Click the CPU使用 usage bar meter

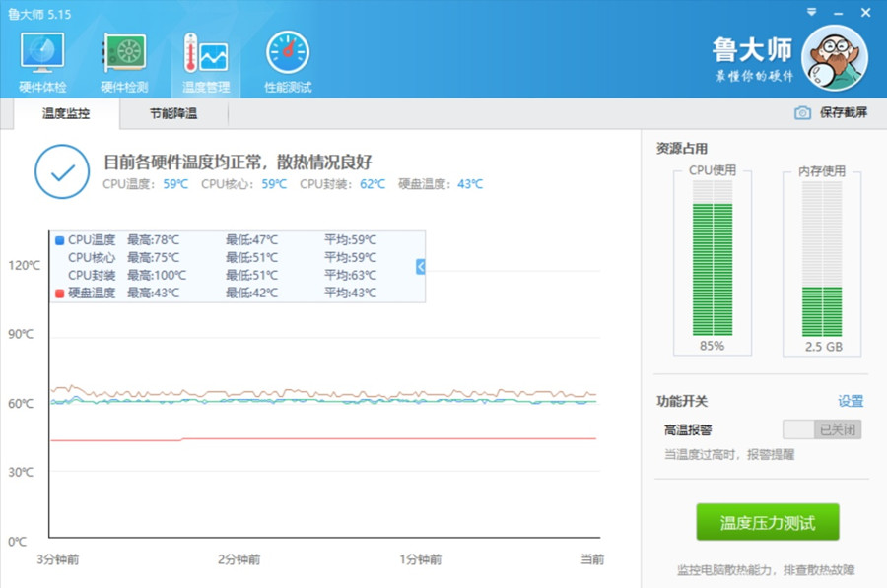(x=712, y=261)
